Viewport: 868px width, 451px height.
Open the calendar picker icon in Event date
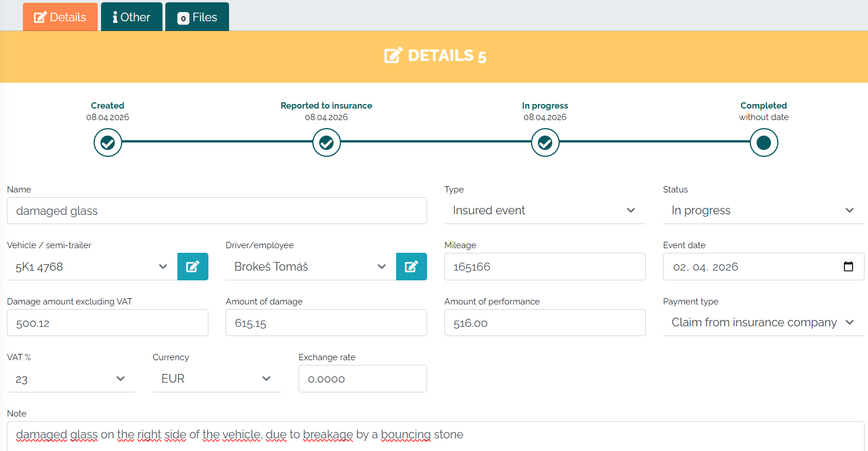[848, 267]
